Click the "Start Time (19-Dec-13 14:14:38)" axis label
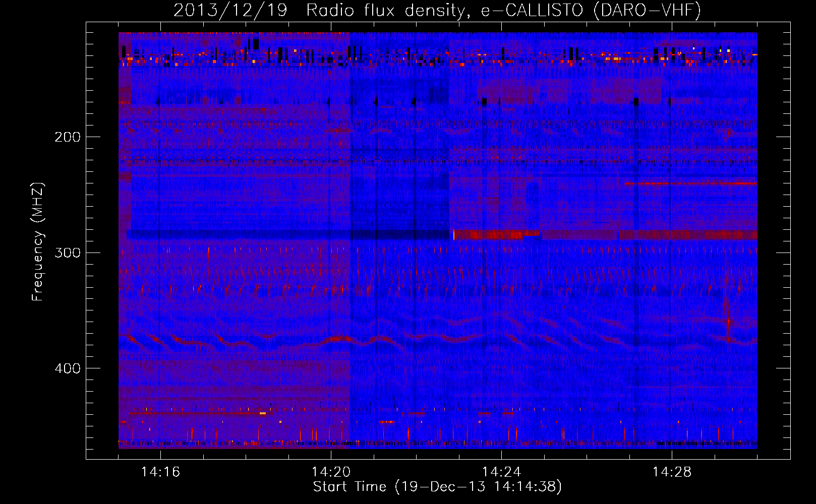 (437, 487)
